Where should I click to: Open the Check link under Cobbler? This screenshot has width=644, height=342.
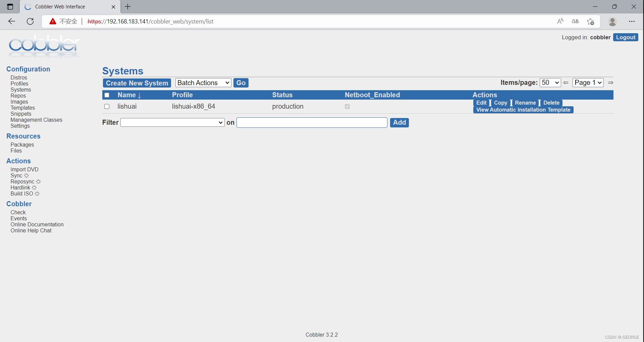click(18, 212)
